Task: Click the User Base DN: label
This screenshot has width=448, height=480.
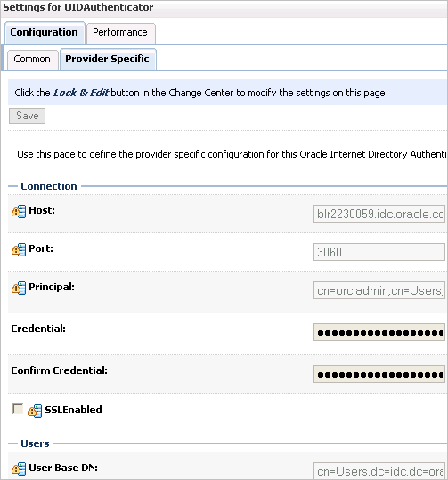Action: pos(63,468)
